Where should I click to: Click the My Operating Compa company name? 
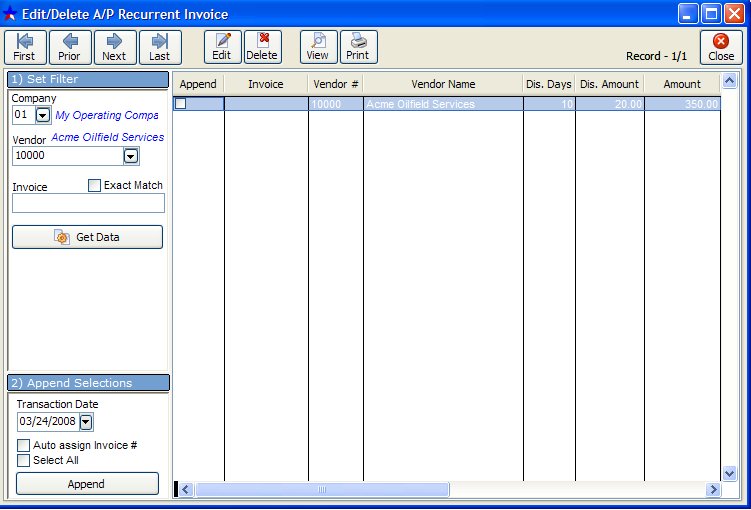pos(107,115)
